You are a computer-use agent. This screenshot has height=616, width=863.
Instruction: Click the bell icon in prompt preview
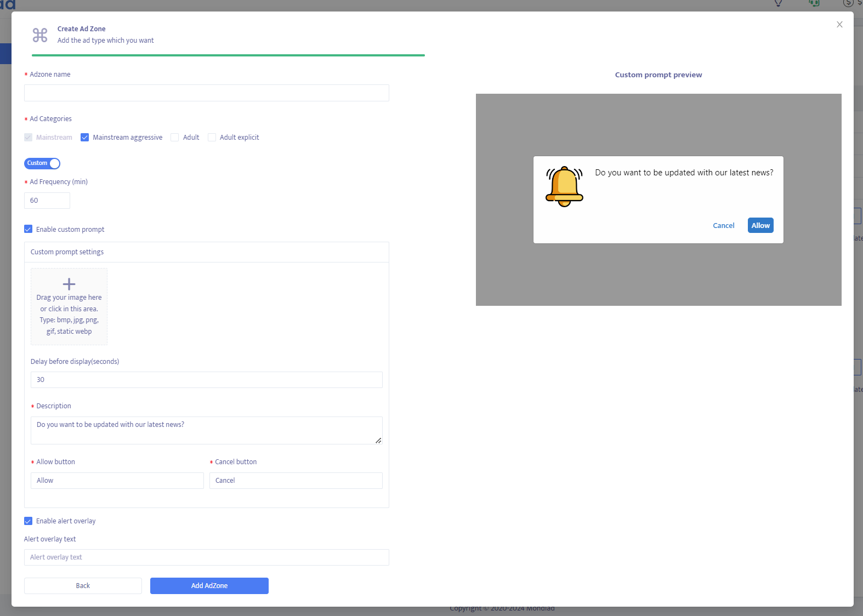(564, 186)
